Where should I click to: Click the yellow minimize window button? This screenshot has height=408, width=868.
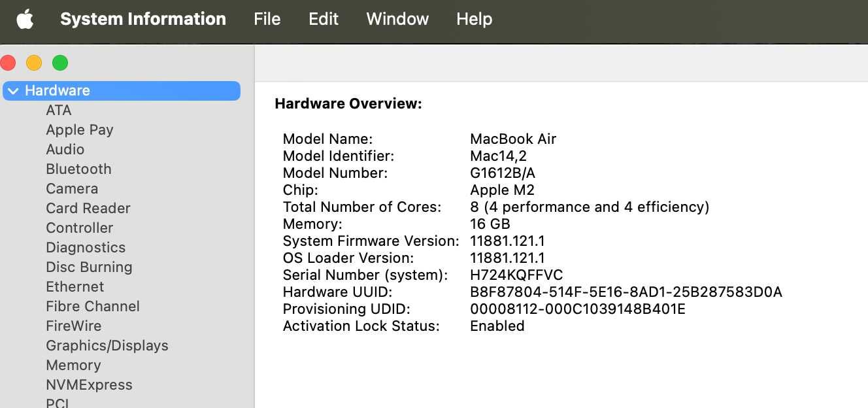[x=34, y=63]
